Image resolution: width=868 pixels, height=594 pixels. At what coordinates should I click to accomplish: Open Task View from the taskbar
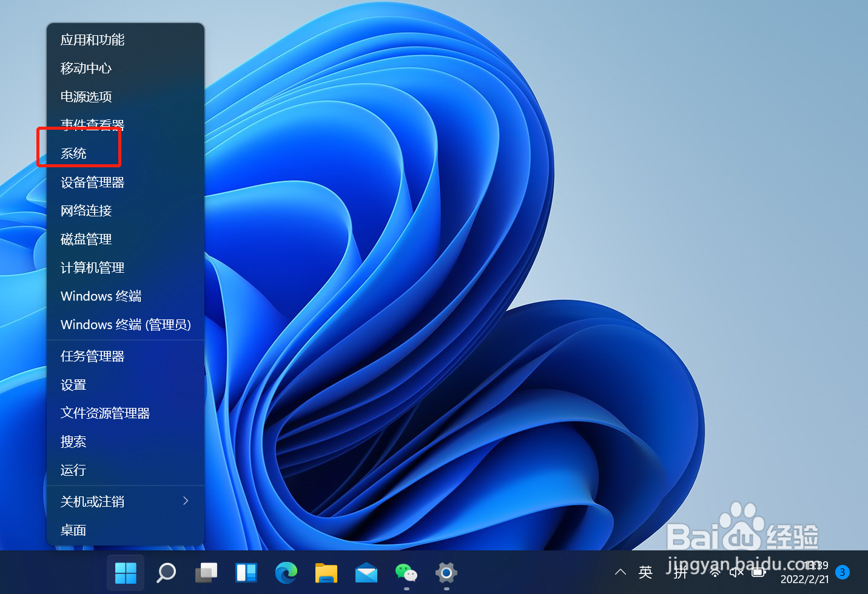[x=206, y=572]
